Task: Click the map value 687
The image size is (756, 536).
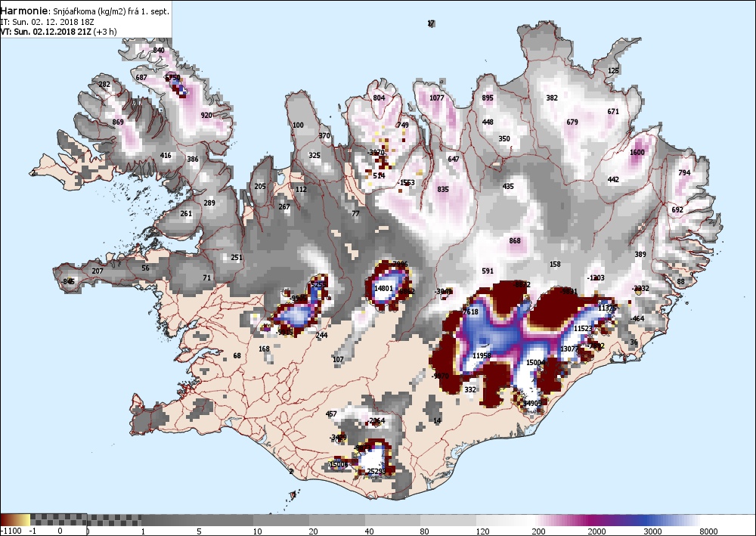Action: click(141, 77)
